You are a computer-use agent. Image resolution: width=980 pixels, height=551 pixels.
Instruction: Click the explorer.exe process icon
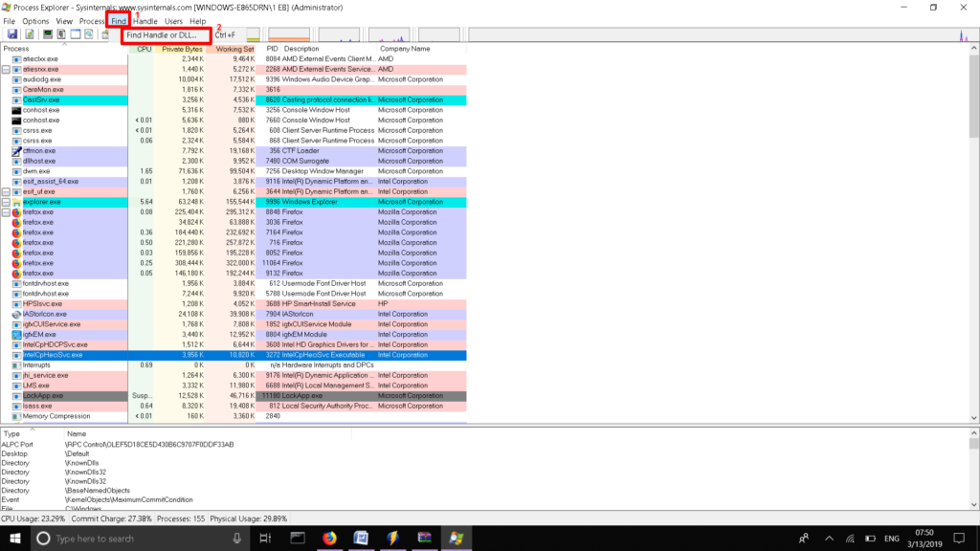[17, 203]
